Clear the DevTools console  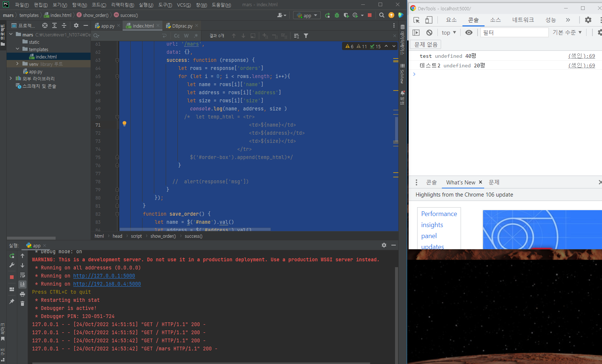point(429,33)
